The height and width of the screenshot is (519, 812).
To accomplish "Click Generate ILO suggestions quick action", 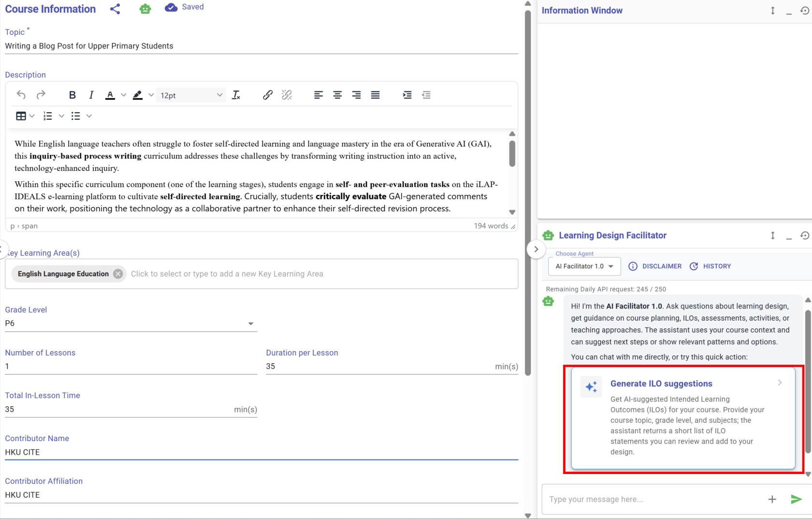I will [x=683, y=418].
